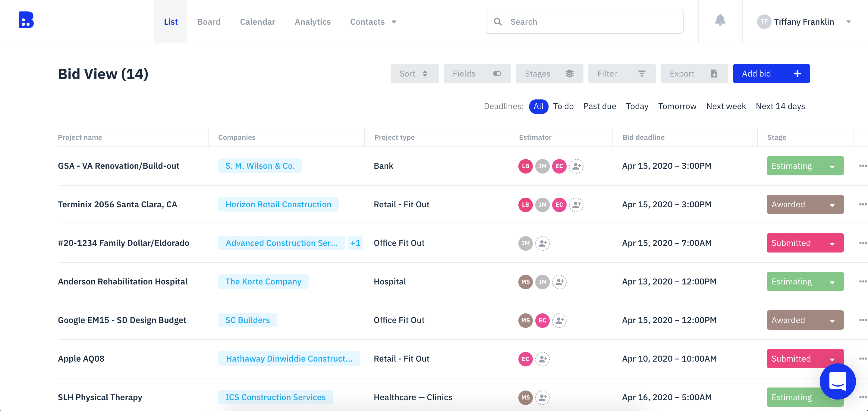
Task: Select the Analytics tab view
Action: point(313,22)
